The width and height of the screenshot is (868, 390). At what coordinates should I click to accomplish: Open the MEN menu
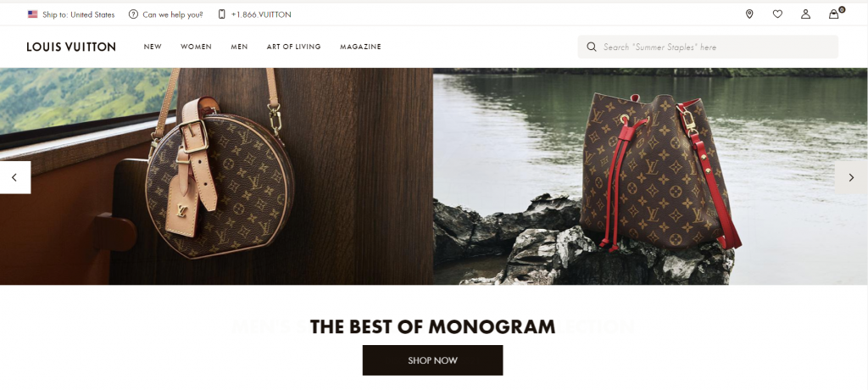[239, 47]
